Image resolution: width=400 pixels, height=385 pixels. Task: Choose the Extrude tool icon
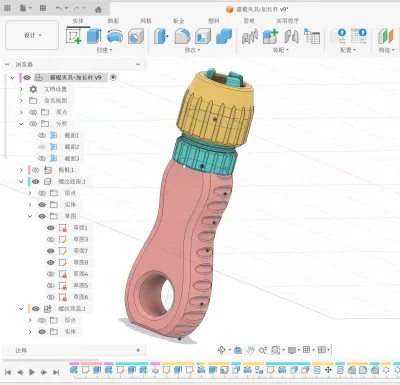point(94,36)
